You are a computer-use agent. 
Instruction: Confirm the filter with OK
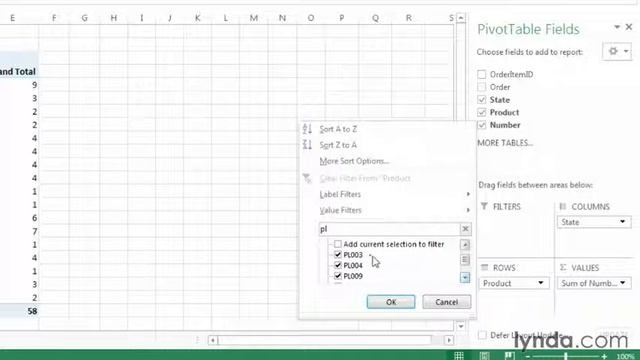point(391,302)
